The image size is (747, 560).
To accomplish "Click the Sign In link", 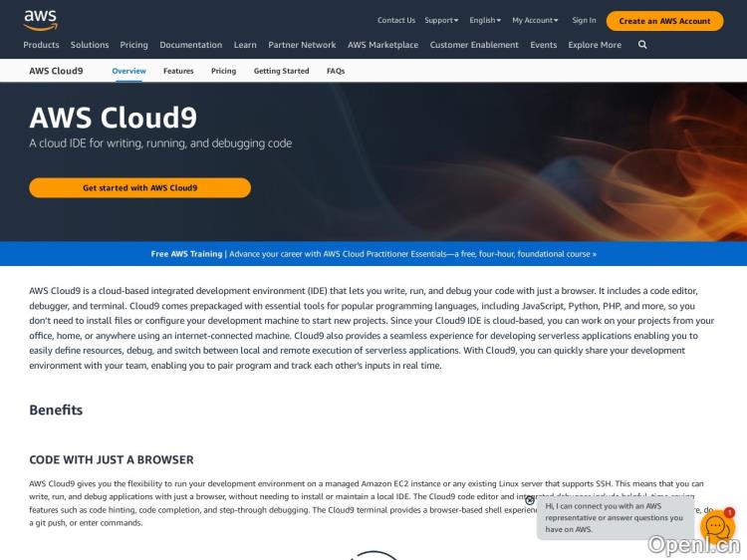I will pos(584,21).
